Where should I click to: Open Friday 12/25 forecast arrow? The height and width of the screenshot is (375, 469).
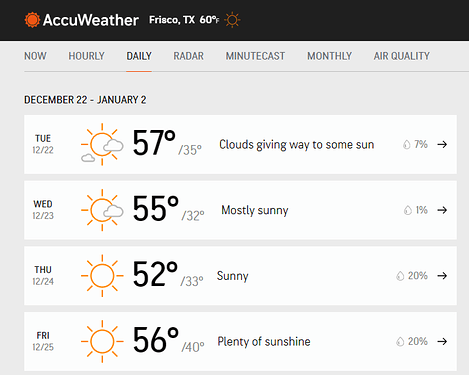pos(442,341)
